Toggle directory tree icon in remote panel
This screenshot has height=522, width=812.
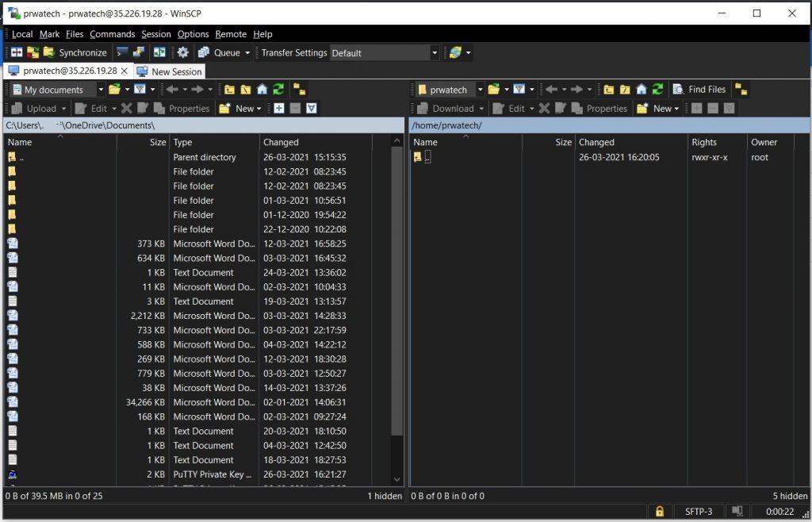[741, 90]
